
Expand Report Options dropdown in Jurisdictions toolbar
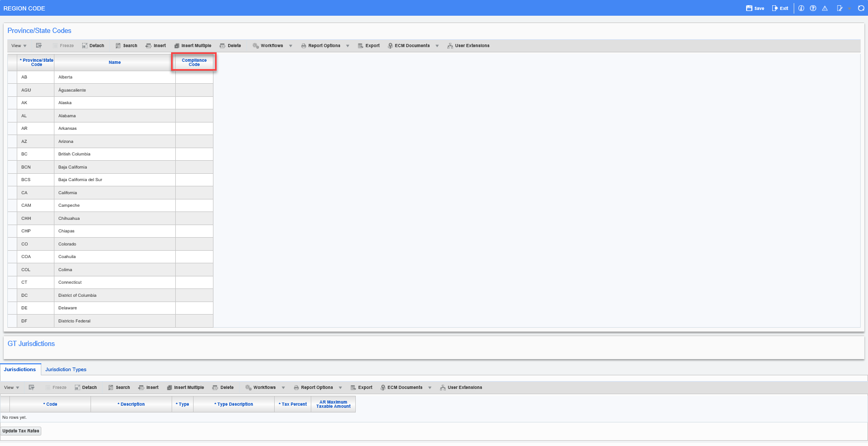[x=340, y=388]
